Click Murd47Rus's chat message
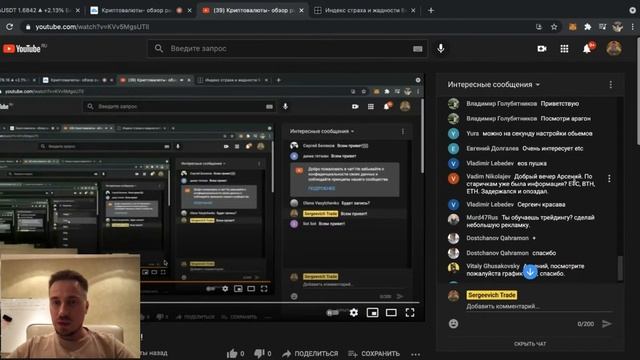This screenshot has height=360, width=640. pos(531,221)
